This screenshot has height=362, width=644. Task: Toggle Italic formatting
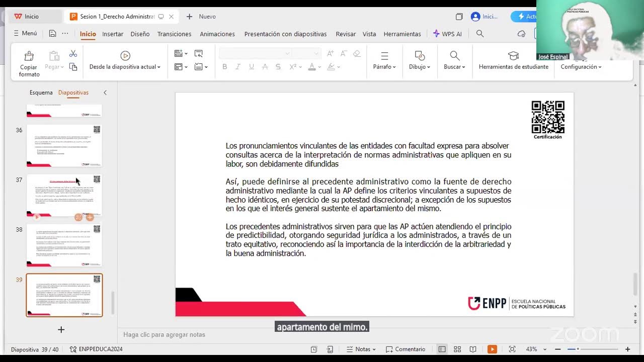pos(238,67)
